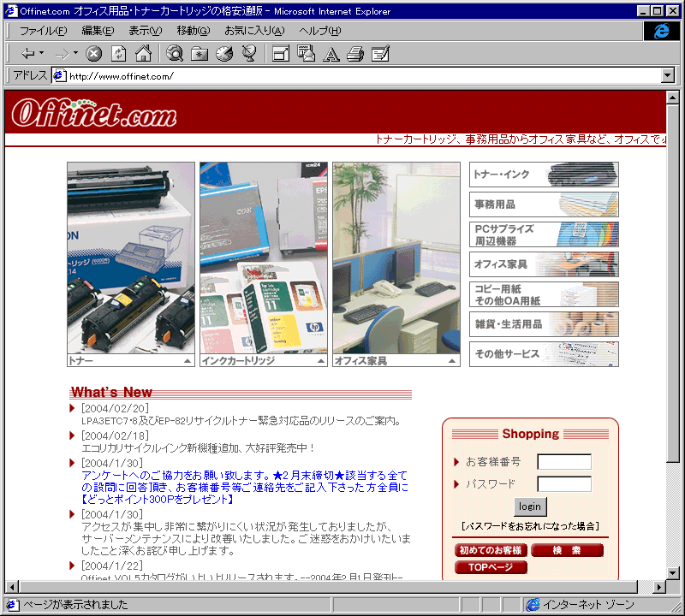This screenshot has height=616, width=685.
Task: Select 事務用品 category banner
Action: pos(544,204)
